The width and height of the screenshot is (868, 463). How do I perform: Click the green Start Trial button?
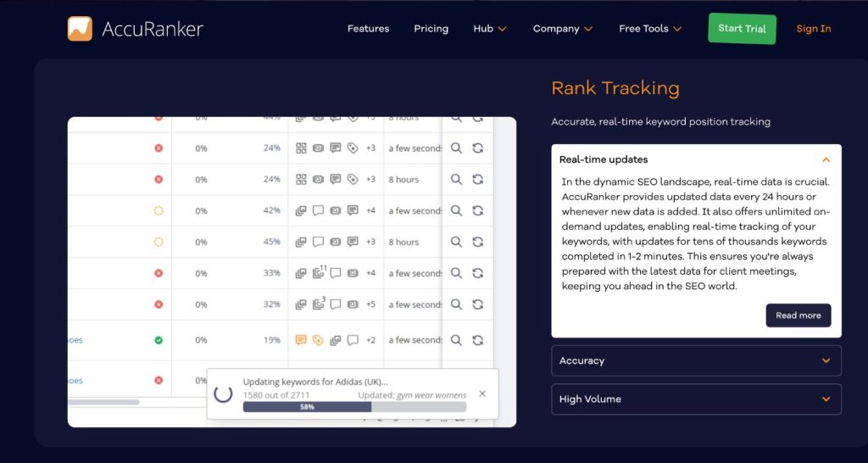pos(742,29)
